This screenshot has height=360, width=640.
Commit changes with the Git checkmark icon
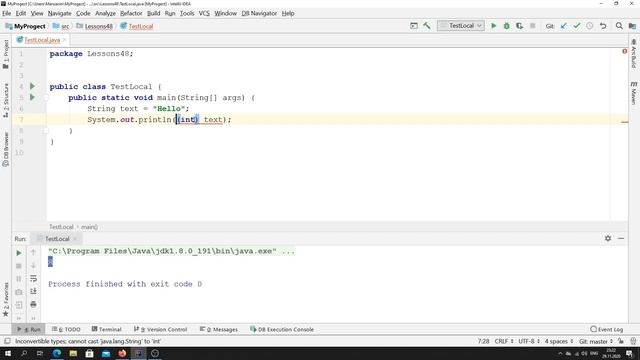(576, 26)
